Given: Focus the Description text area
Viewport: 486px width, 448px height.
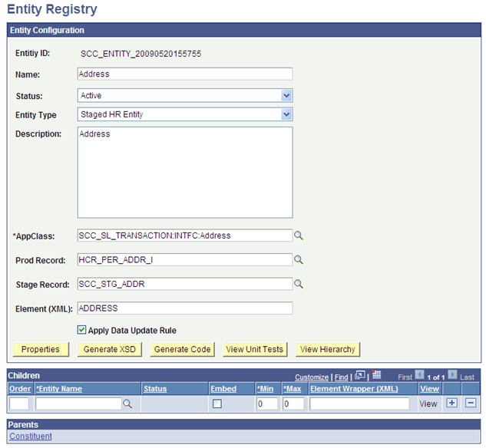Looking at the screenshot, I should 185,173.
